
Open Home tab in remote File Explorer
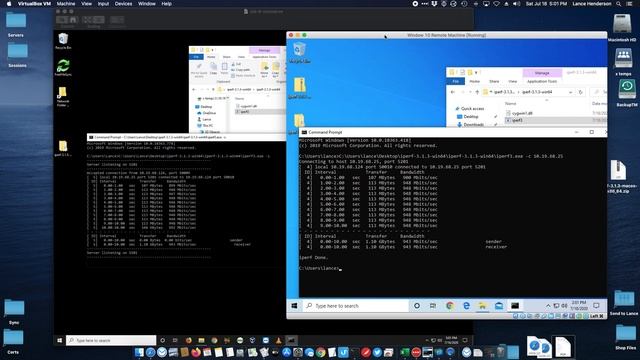pyautogui.click(x=475, y=81)
